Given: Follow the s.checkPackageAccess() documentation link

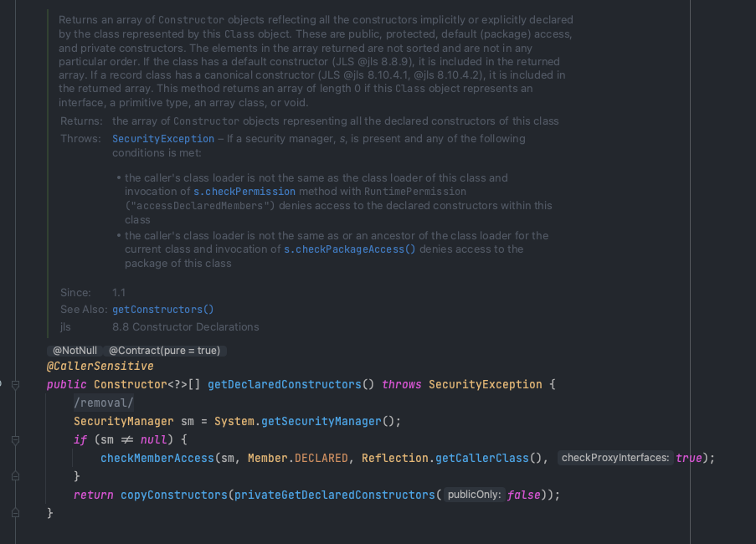Looking at the screenshot, I should tap(350, 249).
